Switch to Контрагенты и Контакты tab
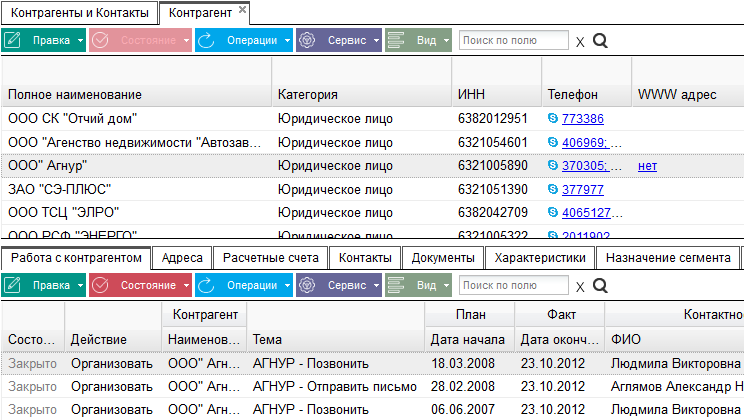This screenshot has width=744, height=420. [x=80, y=13]
